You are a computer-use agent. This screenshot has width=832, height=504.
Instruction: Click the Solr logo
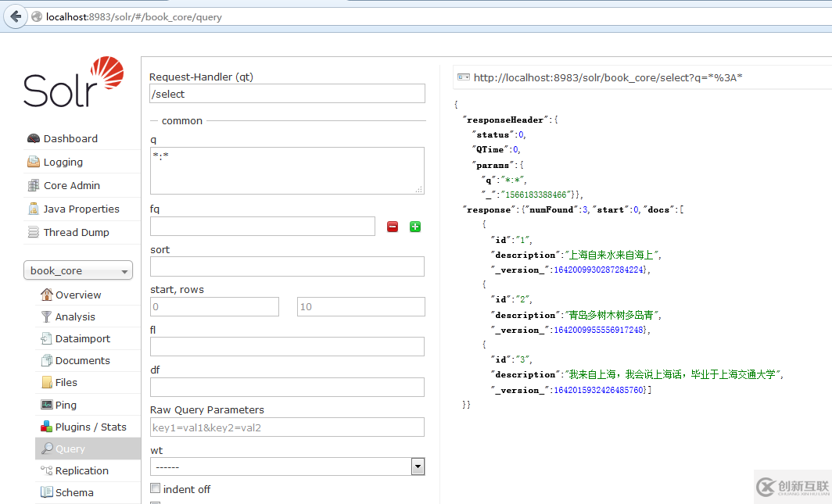coord(74,81)
